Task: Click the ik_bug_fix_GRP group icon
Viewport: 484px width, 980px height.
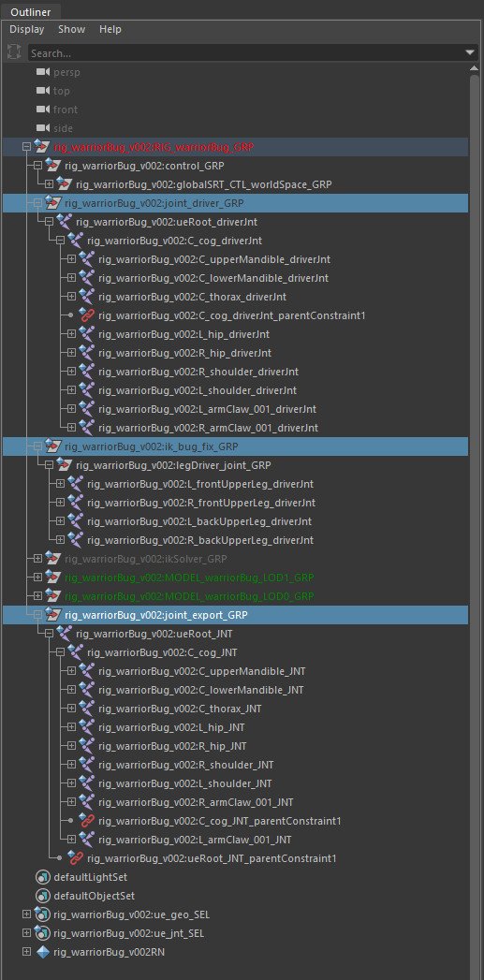Action: pos(52,446)
